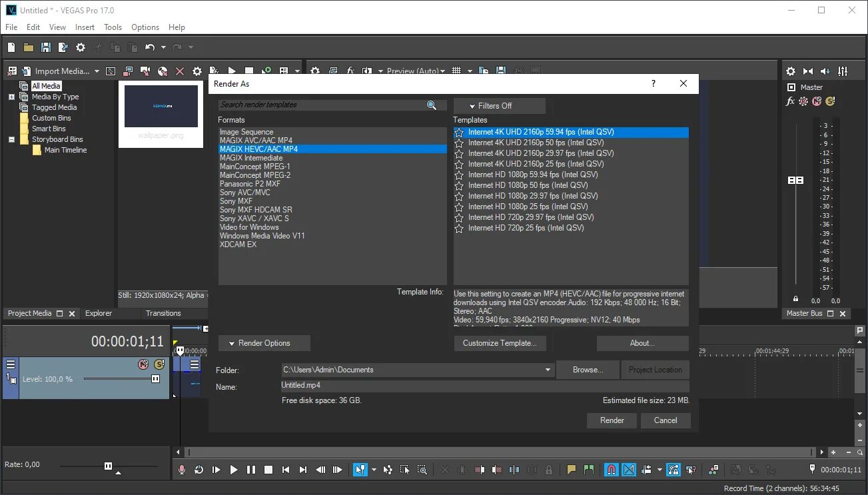Open the edit tool dropdown arrow
This screenshot has height=495, width=868.
click(x=374, y=470)
